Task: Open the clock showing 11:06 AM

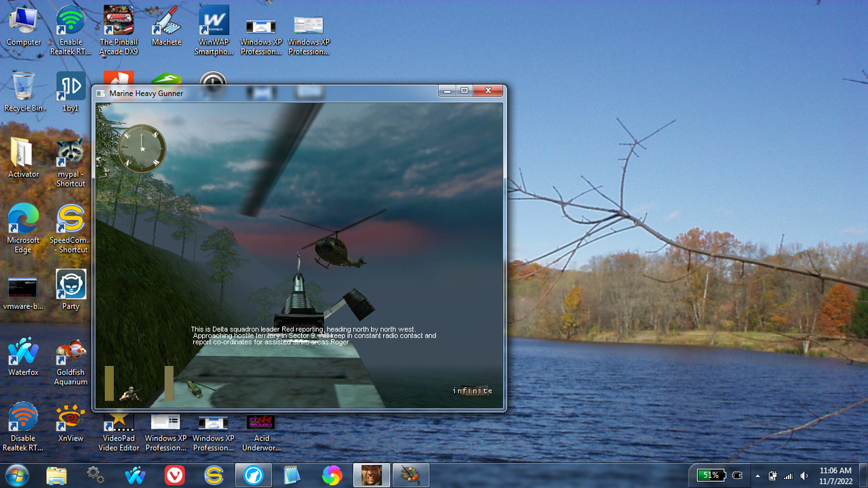Action: point(835,475)
